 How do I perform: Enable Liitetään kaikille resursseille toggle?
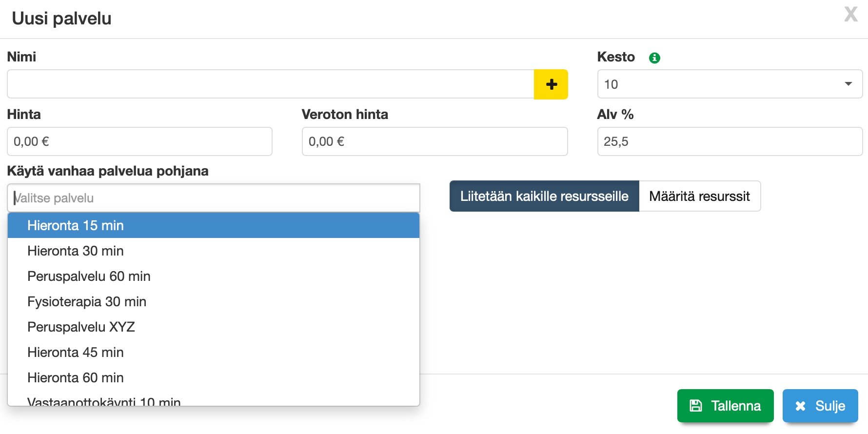coord(544,196)
